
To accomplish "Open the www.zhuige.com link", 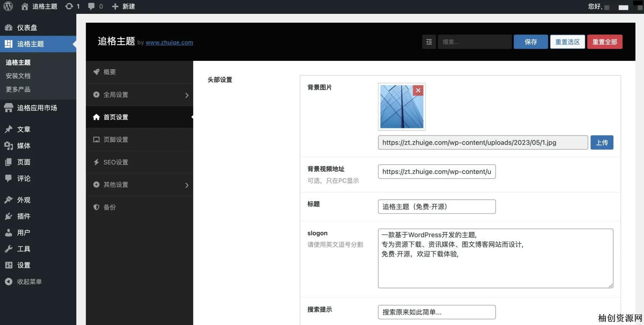I will [169, 42].
